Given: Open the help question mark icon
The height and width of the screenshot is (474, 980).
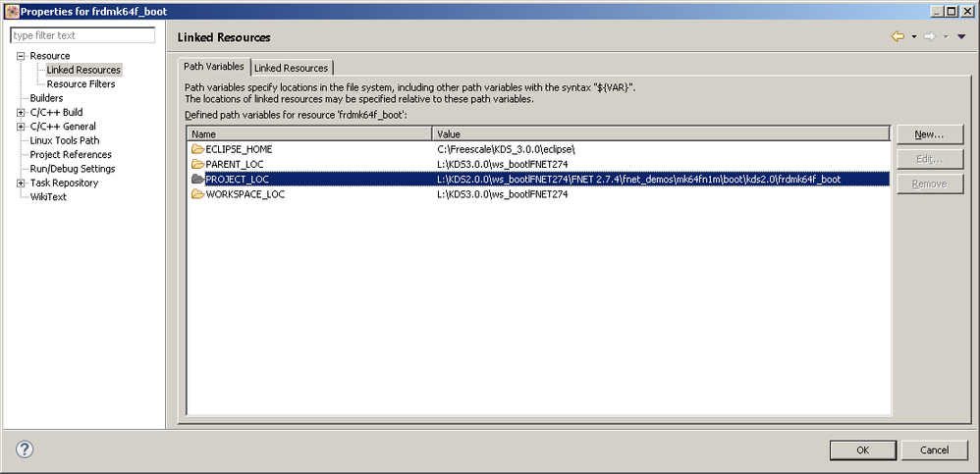Looking at the screenshot, I should coord(25,449).
